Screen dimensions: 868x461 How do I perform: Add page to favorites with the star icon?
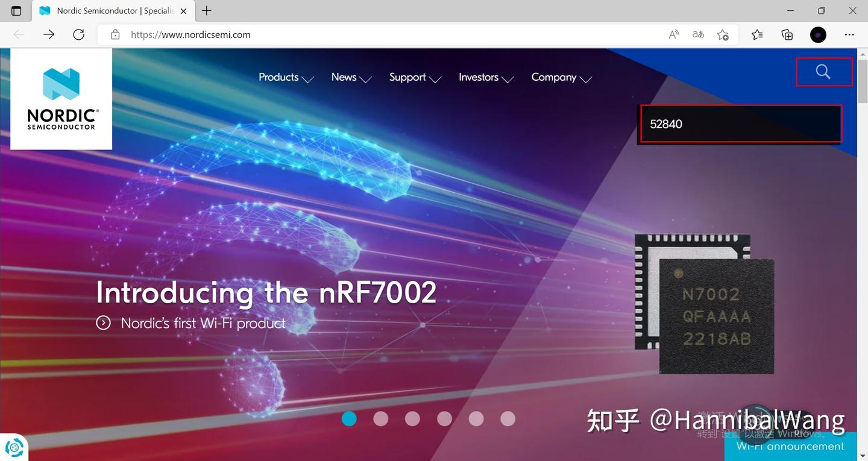point(723,35)
